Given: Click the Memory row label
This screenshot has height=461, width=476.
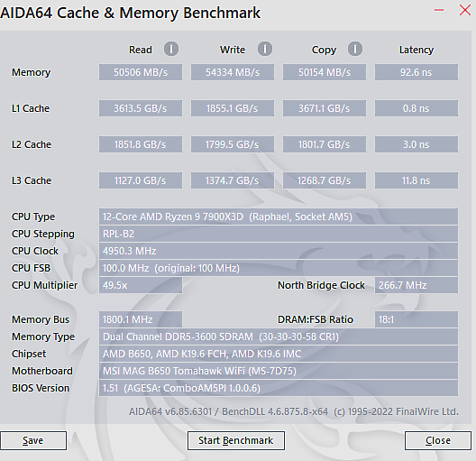Looking at the screenshot, I should click(32, 72).
